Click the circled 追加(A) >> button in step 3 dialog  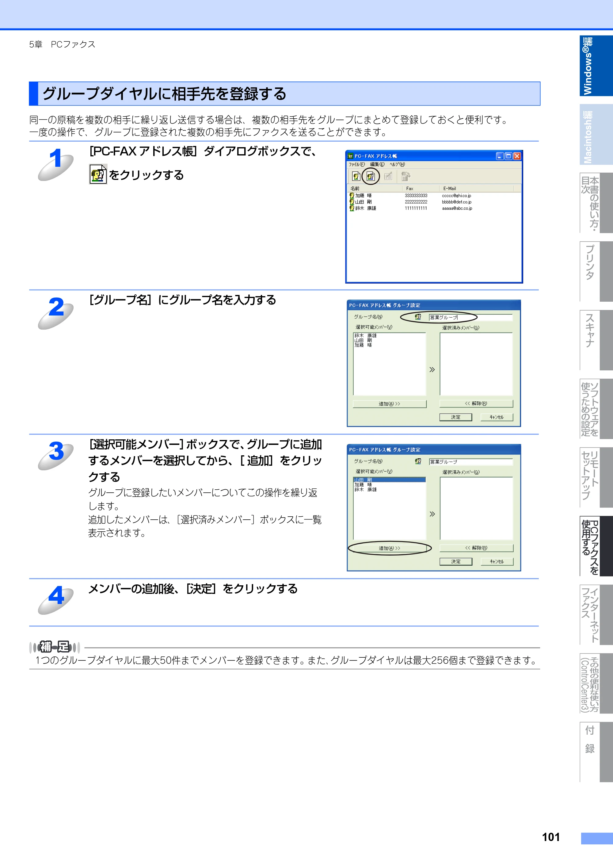[x=389, y=548]
